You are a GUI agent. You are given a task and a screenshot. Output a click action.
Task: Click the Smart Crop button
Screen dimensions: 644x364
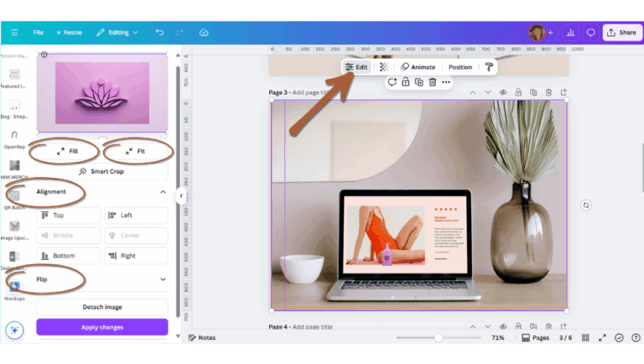[101, 171]
